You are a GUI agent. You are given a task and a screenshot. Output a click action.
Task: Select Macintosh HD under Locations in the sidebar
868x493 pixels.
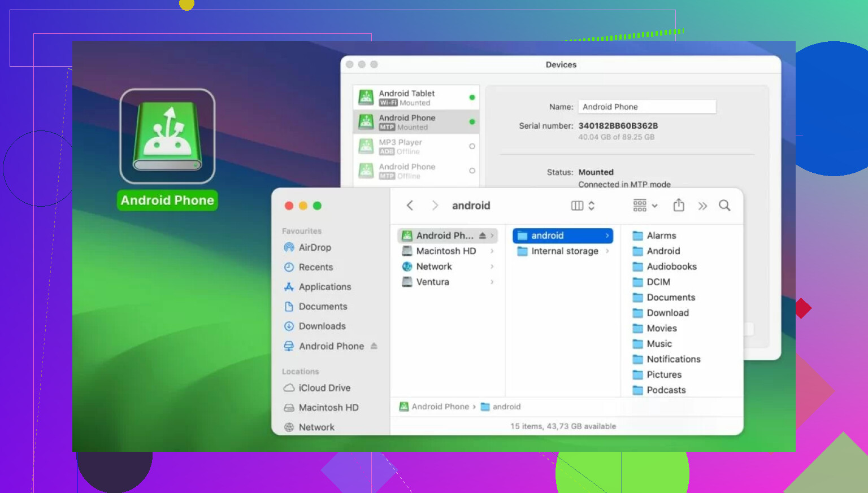(x=321, y=408)
